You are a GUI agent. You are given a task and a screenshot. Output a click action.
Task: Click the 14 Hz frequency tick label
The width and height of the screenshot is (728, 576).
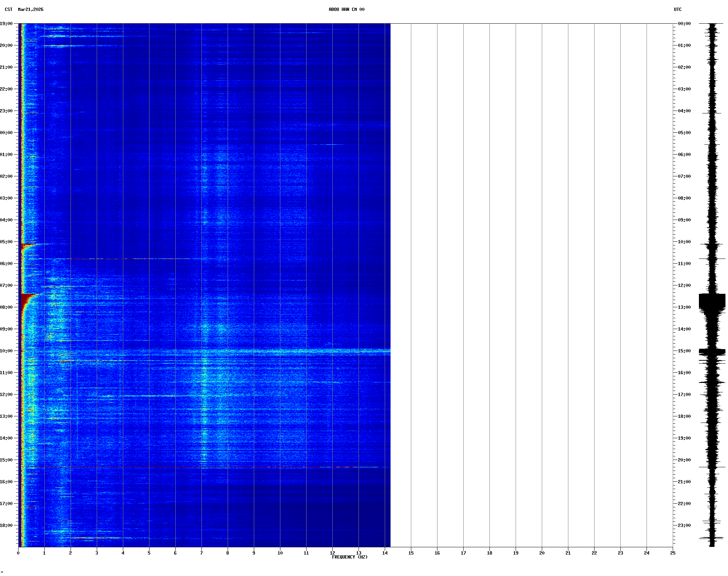tap(385, 553)
